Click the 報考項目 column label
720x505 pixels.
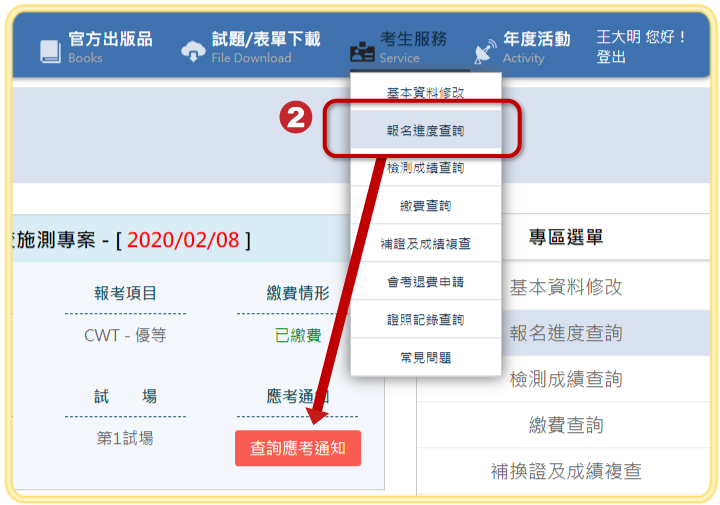tap(125, 293)
